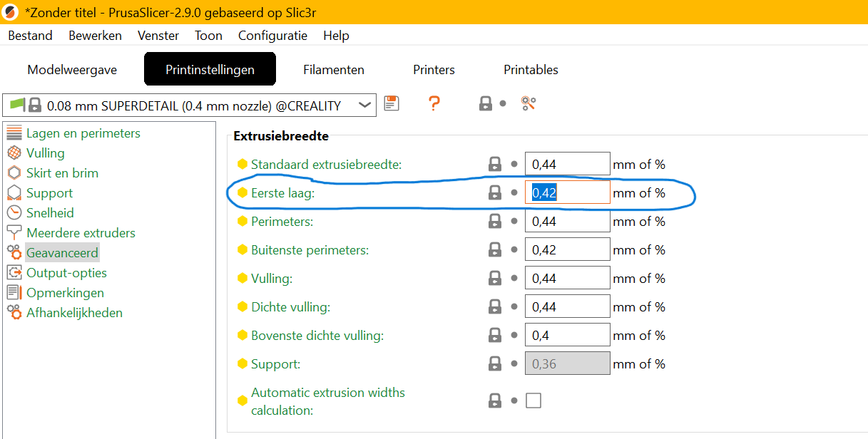The image size is (868, 439).
Task: Select Lagen en perimeters in sidebar
Action: (83, 133)
